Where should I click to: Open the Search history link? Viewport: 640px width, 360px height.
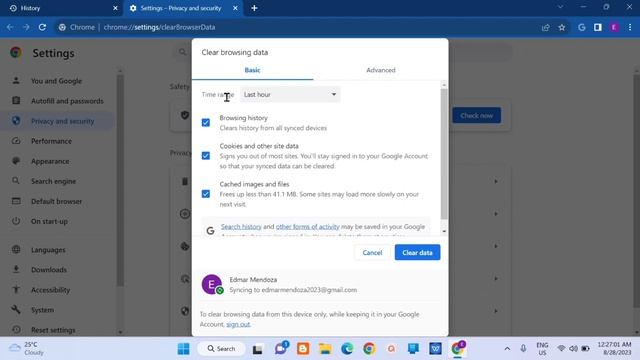pos(241,227)
